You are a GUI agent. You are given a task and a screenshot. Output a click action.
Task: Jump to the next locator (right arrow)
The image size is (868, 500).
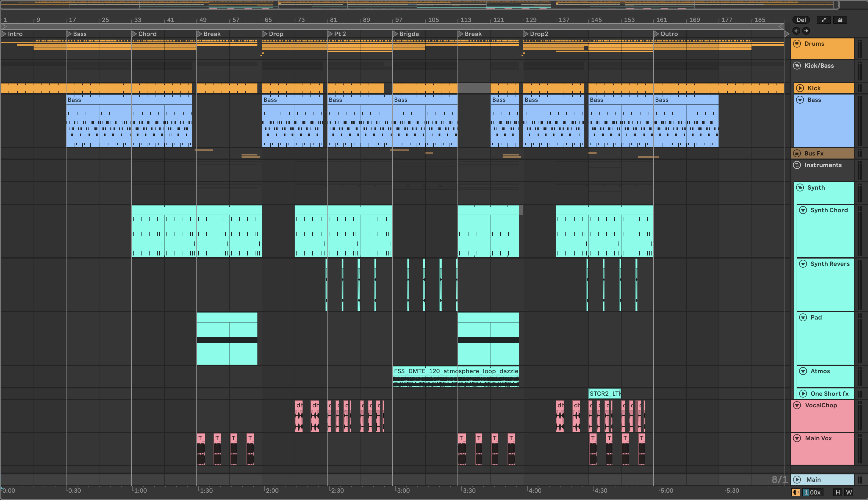tap(806, 31)
